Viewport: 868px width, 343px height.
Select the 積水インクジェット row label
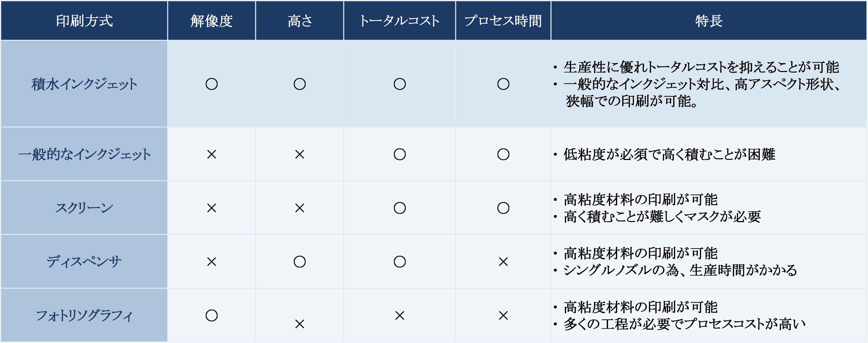click(84, 84)
